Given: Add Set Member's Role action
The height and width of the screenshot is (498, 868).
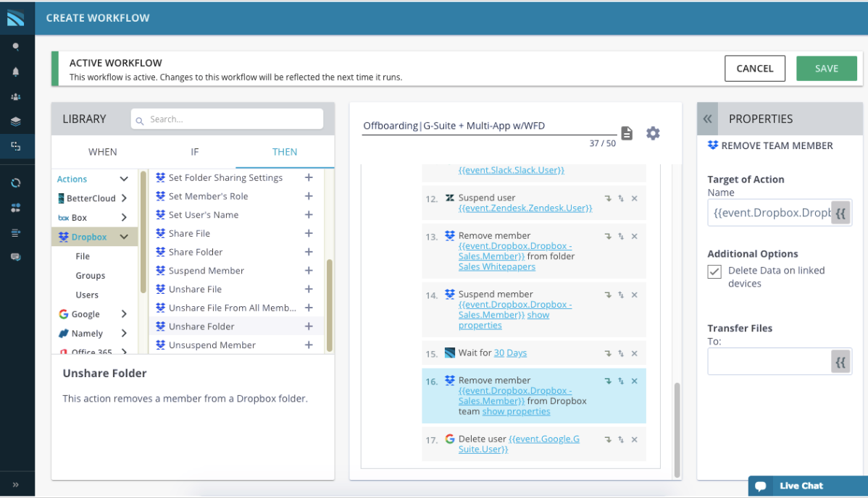Looking at the screenshot, I should click(309, 196).
